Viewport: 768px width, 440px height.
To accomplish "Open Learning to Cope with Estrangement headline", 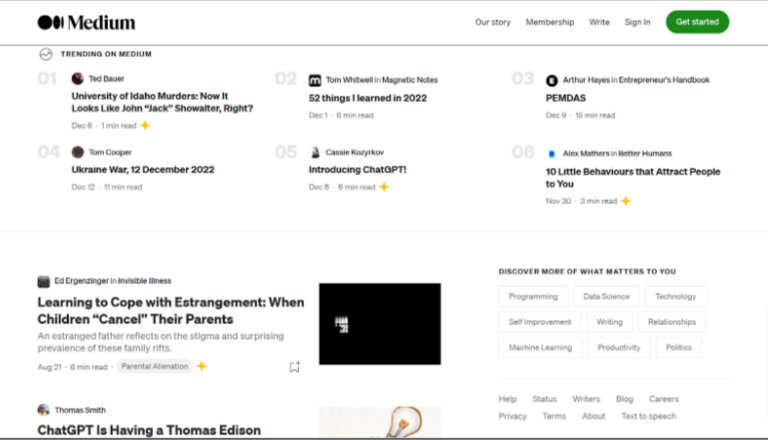I will pyautogui.click(x=171, y=311).
